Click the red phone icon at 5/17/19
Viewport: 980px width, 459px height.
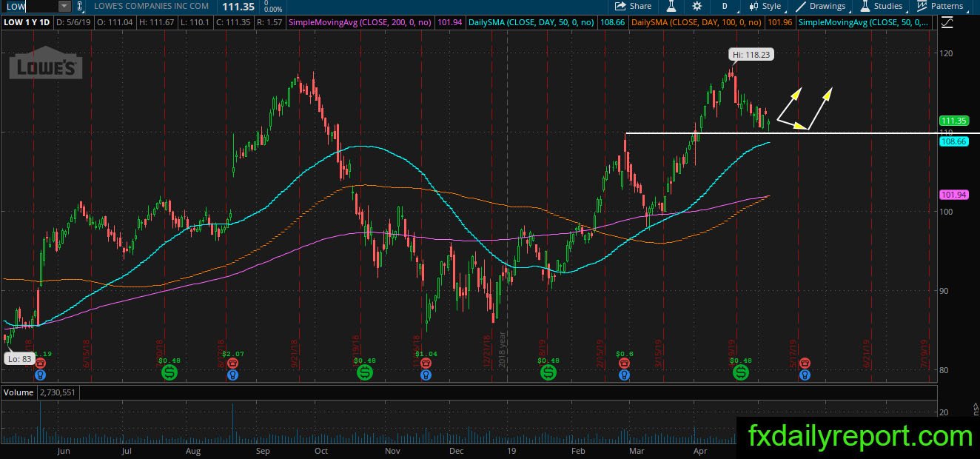(x=805, y=363)
